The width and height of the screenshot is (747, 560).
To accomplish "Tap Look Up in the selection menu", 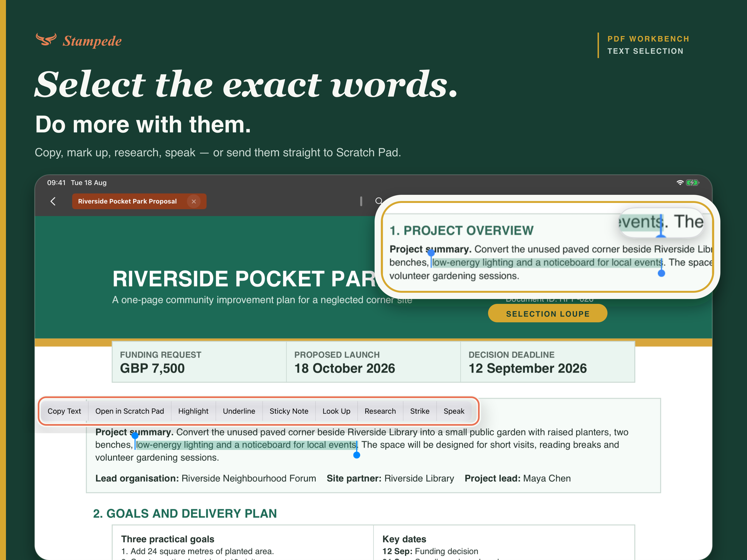I will click(x=336, y=411).
